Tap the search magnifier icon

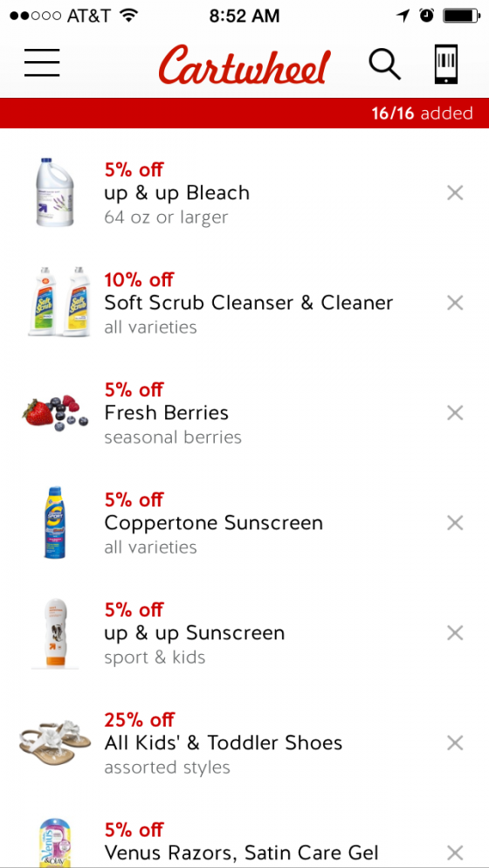tap(385, 65)
